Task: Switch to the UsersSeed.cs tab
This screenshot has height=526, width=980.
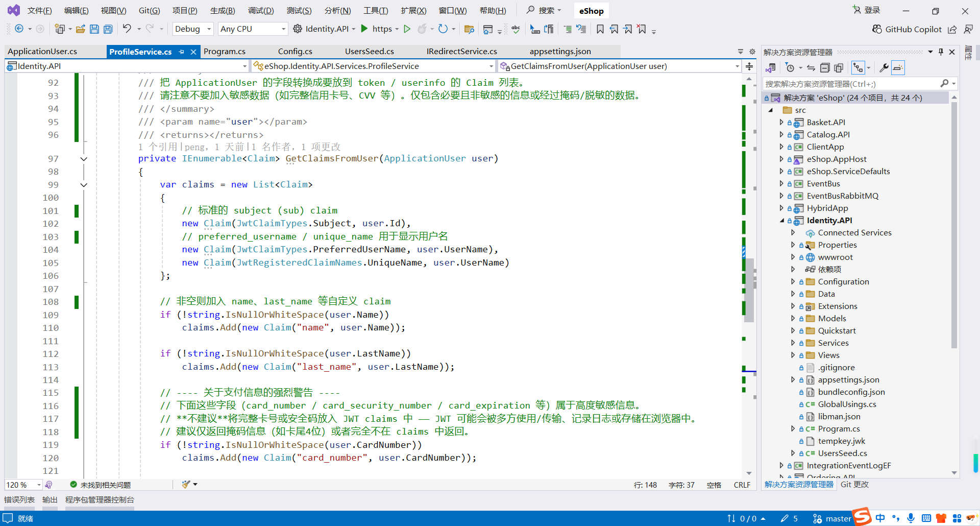Action: click(x=369, y=51)
